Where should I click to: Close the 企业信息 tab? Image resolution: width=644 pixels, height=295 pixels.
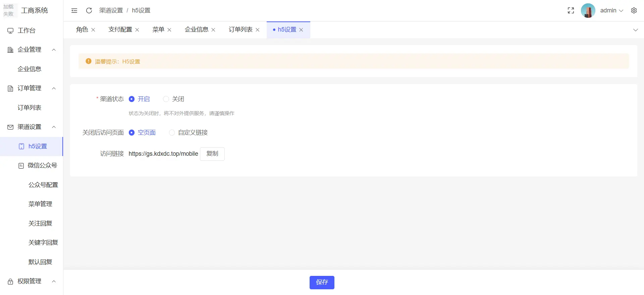tap(213, 30)
